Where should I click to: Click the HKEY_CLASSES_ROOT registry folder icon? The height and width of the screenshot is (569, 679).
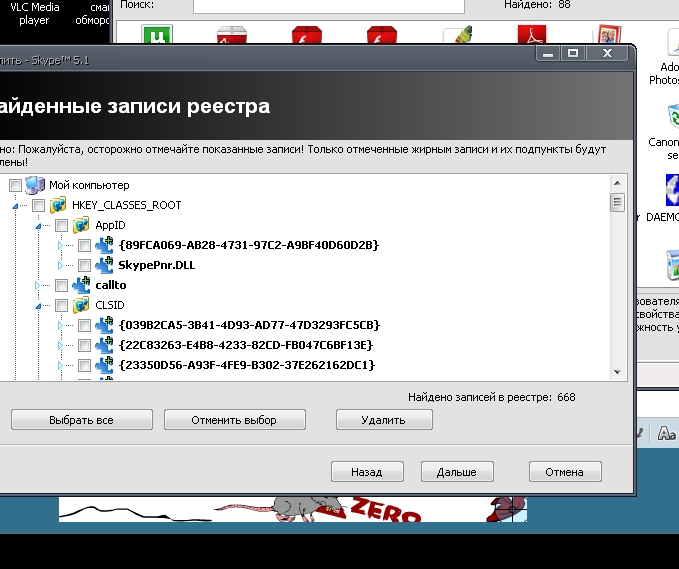point(58,205)
